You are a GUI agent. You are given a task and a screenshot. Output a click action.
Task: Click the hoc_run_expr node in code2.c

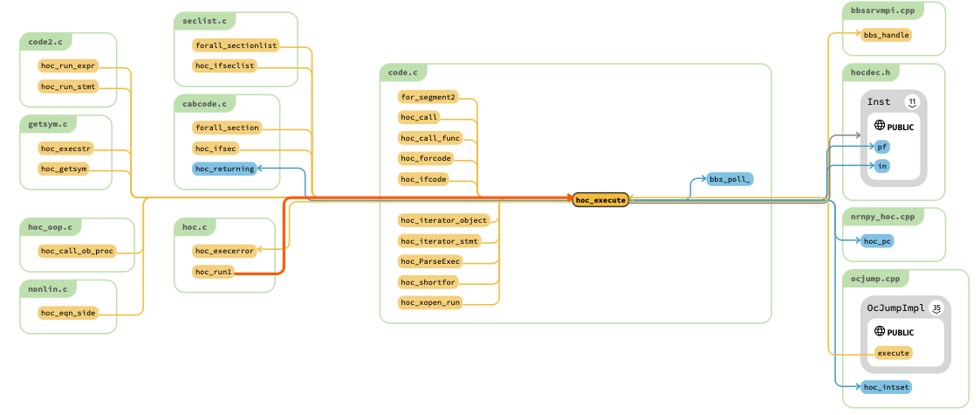[x=67, y=66]
